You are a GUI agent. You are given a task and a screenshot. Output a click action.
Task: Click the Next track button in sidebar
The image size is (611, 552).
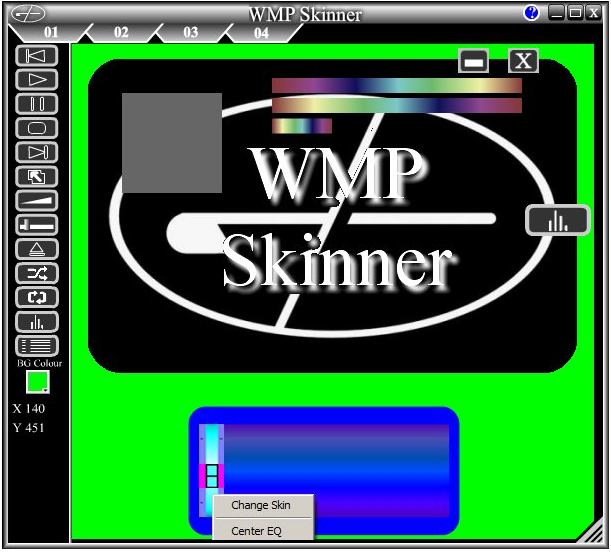point(37,152)
